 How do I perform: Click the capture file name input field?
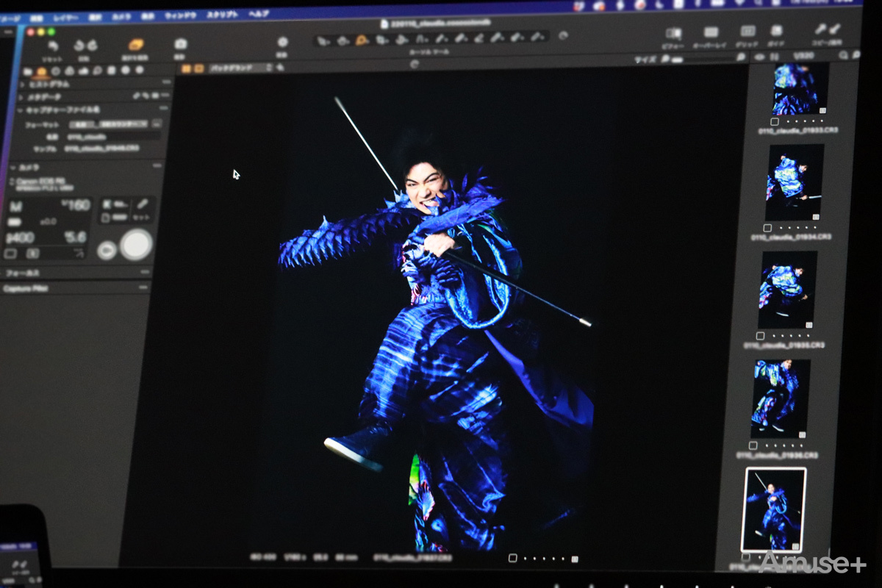click(113, 136)
